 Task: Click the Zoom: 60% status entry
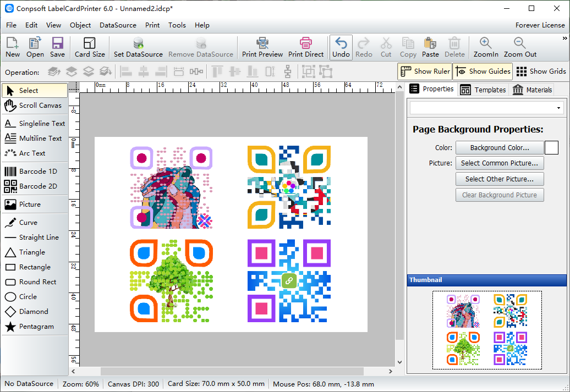pos(81,384)
